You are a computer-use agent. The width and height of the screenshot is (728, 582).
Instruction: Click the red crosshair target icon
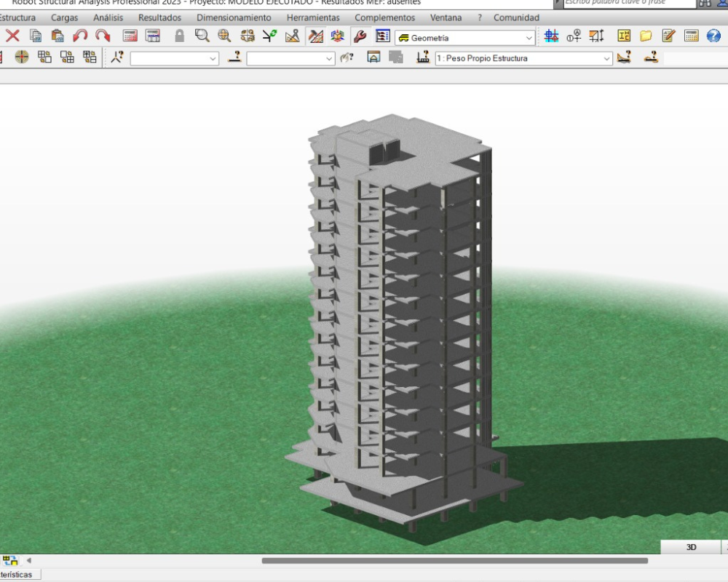pyautogui.click(x=22, y=57)
